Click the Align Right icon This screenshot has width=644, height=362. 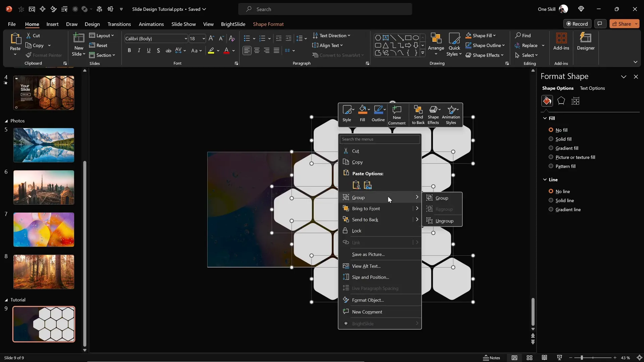[267, 51]
